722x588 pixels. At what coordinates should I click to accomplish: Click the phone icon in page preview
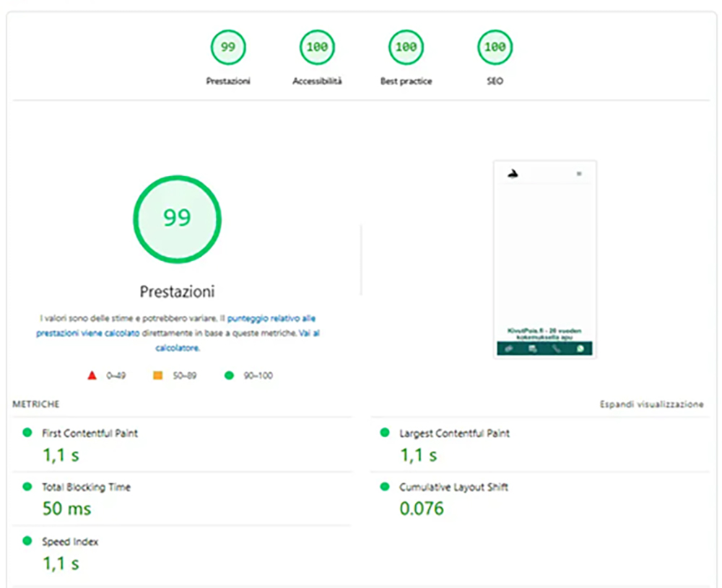556,348
